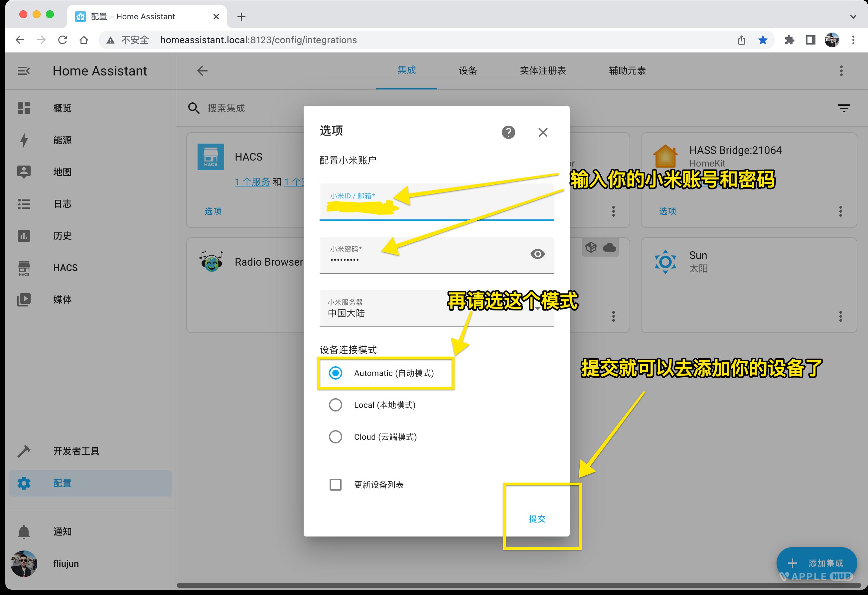Screen dimensions: 868x595
Task: Click the help question mark icon in dialog
Action: pyautogui.click(x=508, y=132)
